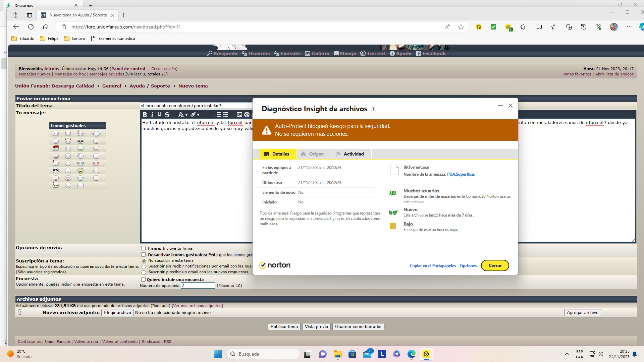Click Guardar como borrador button
The height and width of the screenshot is (362, 644).
coord(358,326)
